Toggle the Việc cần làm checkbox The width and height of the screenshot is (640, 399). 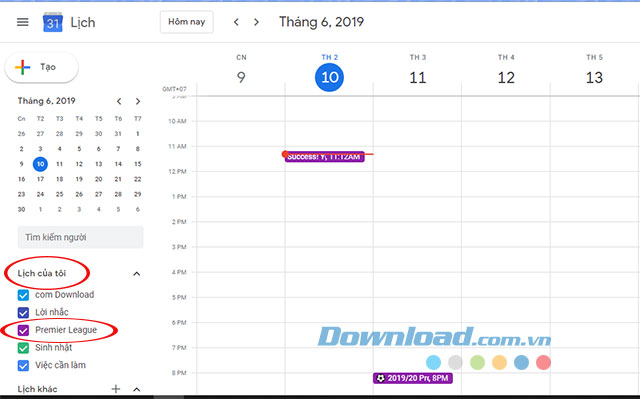pos(23,365)
